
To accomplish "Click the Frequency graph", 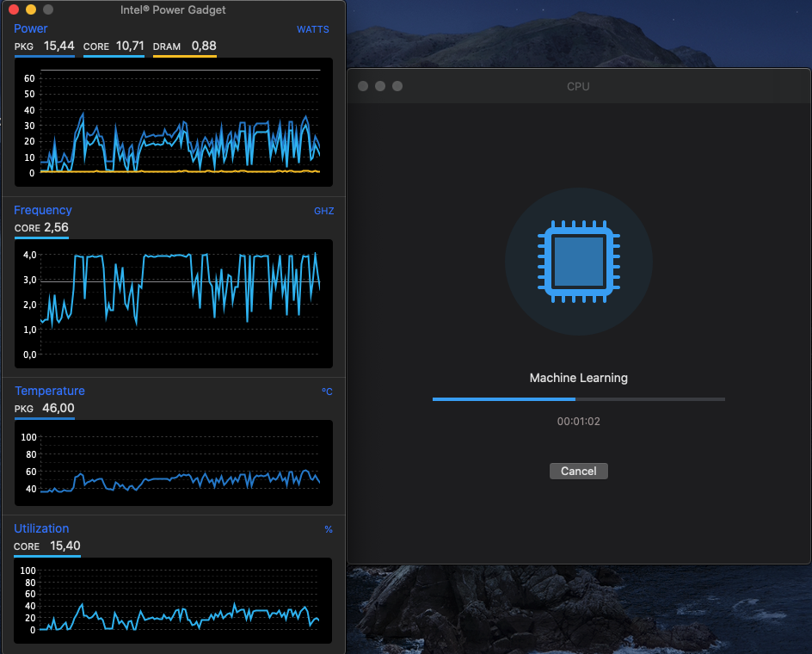I will coord(174,304).
